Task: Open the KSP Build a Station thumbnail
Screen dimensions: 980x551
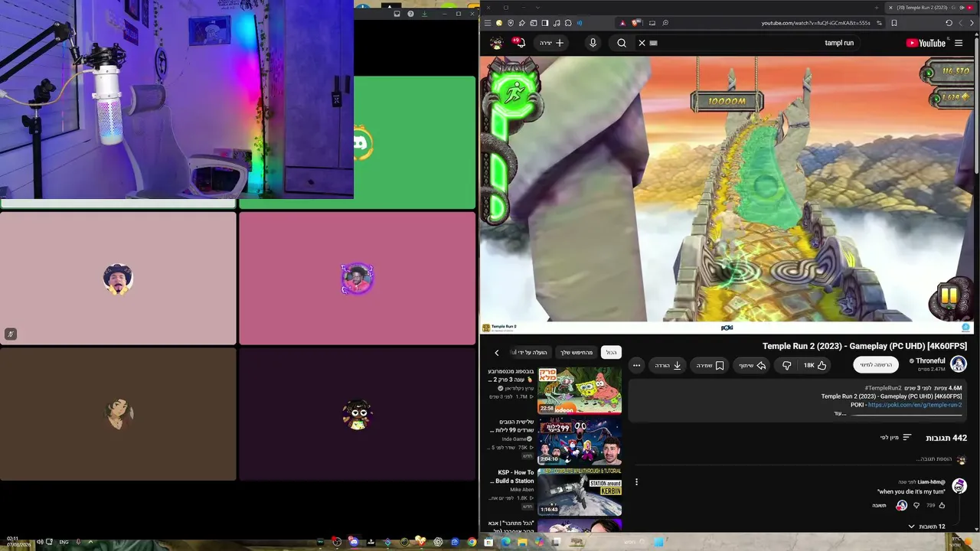Action: pos(580,491)
